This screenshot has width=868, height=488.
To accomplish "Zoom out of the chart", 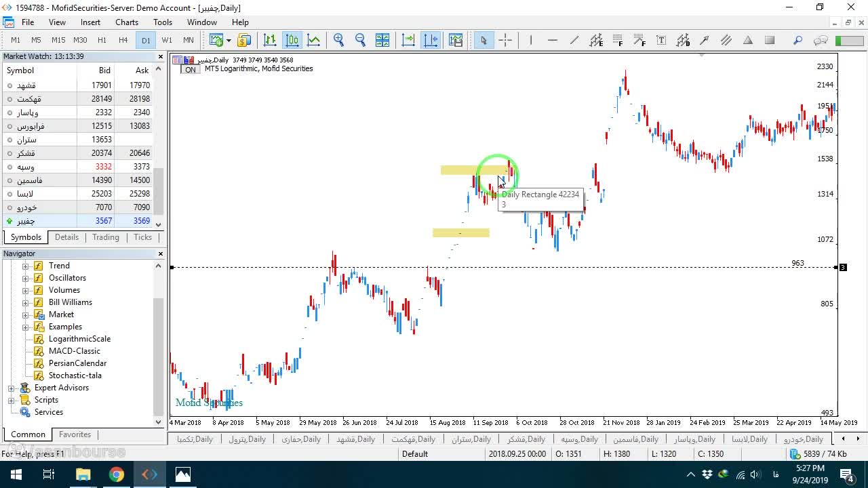I will [x=360, y=40].
